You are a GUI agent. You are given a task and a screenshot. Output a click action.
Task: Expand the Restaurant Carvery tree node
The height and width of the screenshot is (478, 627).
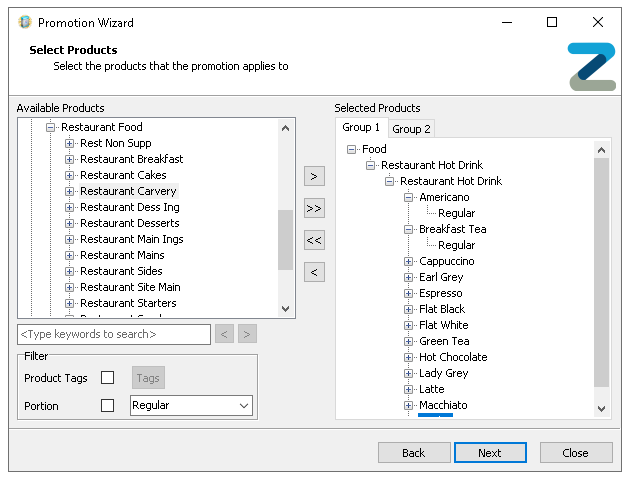[x=70, y=191]
